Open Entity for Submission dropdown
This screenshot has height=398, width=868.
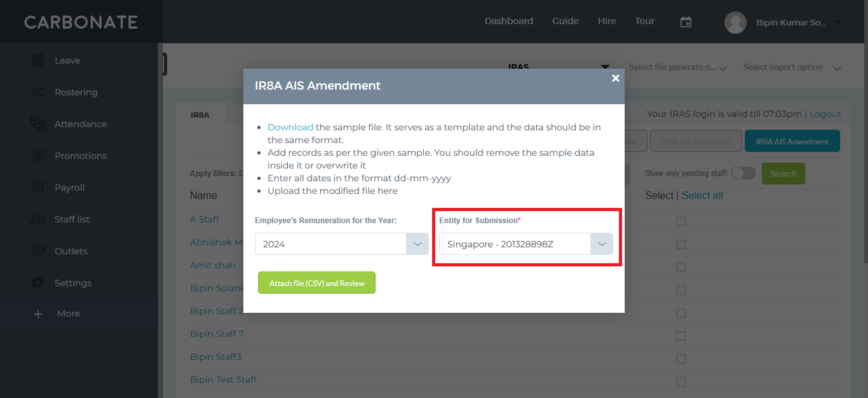526,244
